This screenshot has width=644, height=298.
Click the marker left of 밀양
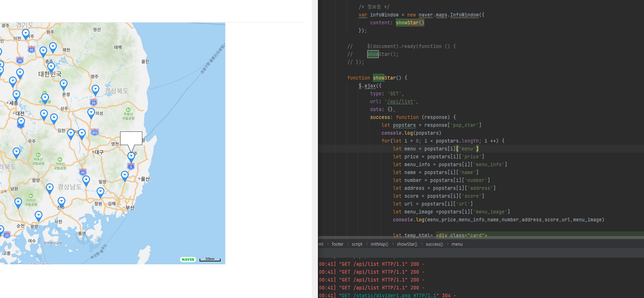[86, 181]
